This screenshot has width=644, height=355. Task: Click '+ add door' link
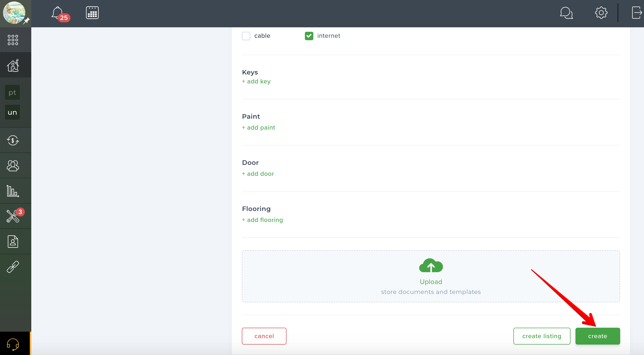258,174
